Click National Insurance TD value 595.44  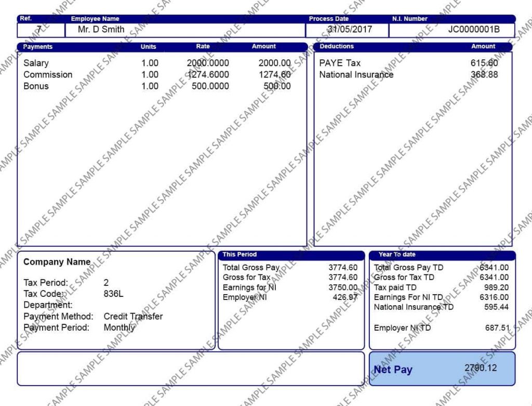tap(496, 307)
